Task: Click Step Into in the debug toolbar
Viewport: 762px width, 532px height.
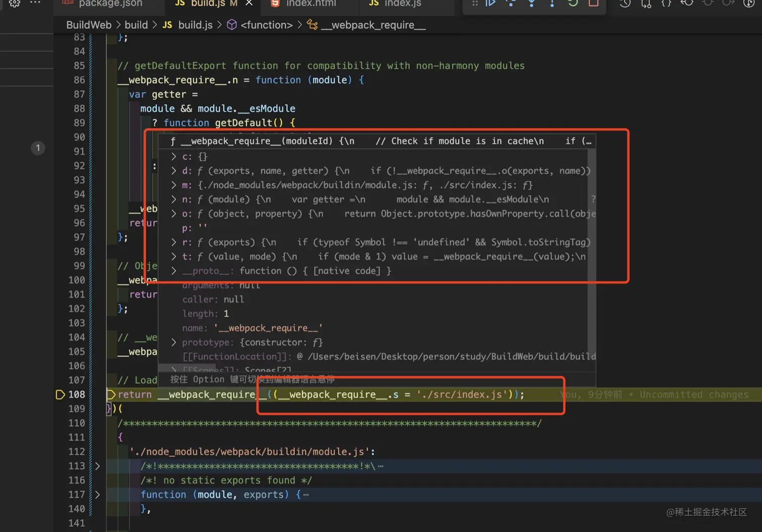Action: pyautogui.click(x=532, y=3)
